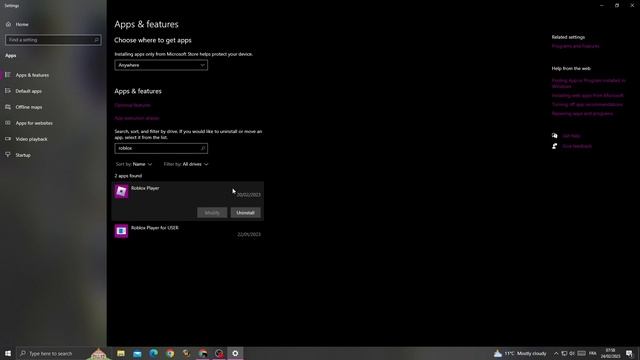Open the touch keyboard tray icon
Image resolution: width=640 pixels, height=360 pixels.
(x=582, y=353)
